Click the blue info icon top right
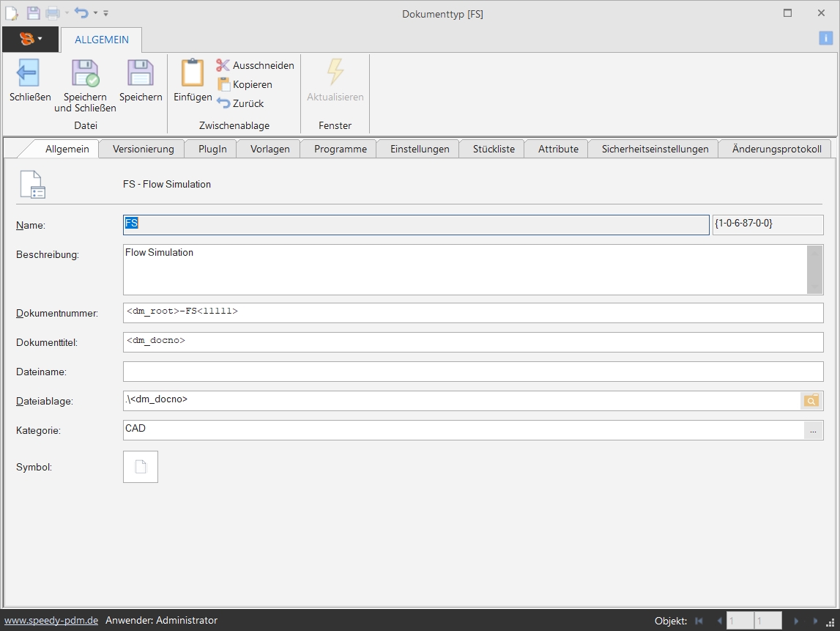This screenshot has height=631, width=840. pos(825,39)
